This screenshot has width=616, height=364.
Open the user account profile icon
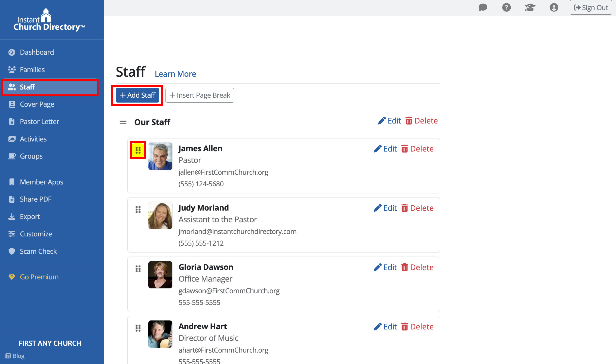[x=554, y=7]
